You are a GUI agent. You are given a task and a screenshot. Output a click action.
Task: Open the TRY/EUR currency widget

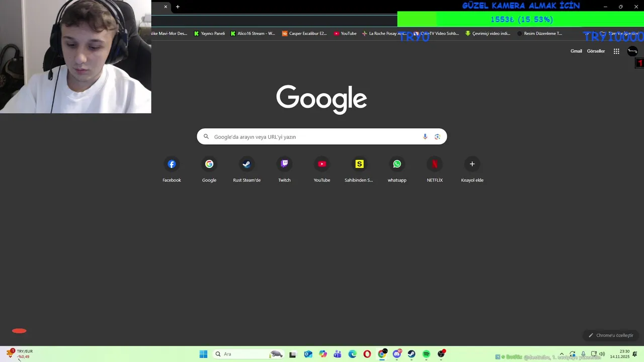pos(19,354)
